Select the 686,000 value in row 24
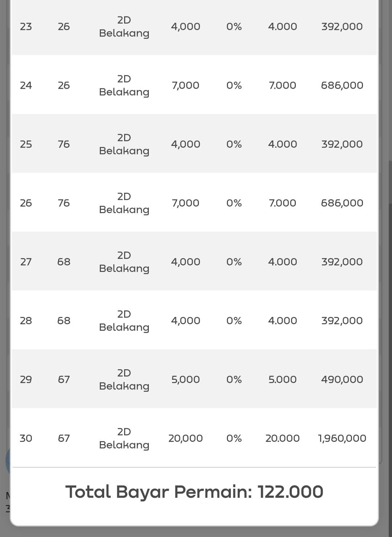This screenshot has height=537, width=392. point(342,85)
